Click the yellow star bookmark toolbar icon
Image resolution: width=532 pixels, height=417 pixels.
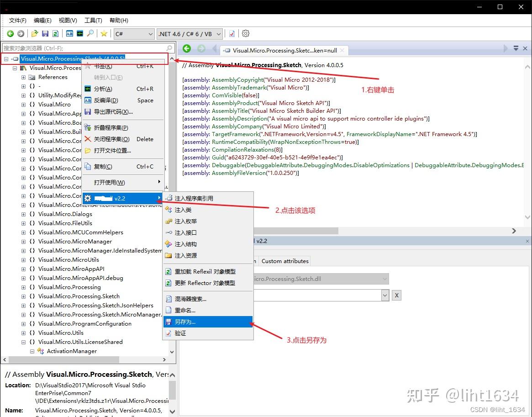(x=104, y=34)
